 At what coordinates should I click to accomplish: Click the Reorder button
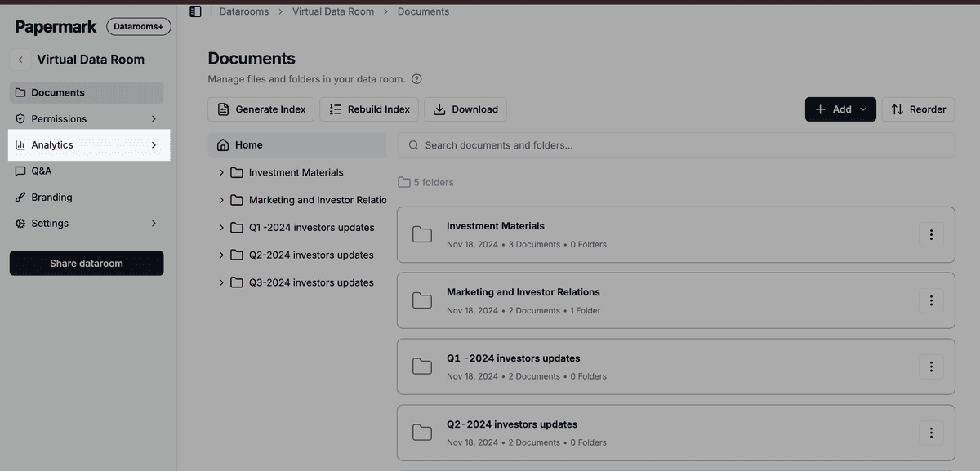(x=918, y=109)
